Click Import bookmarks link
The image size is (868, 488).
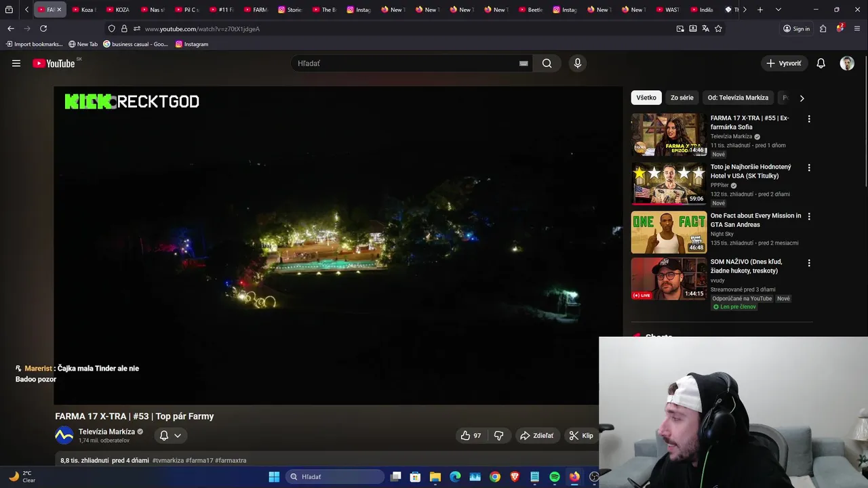34,44
